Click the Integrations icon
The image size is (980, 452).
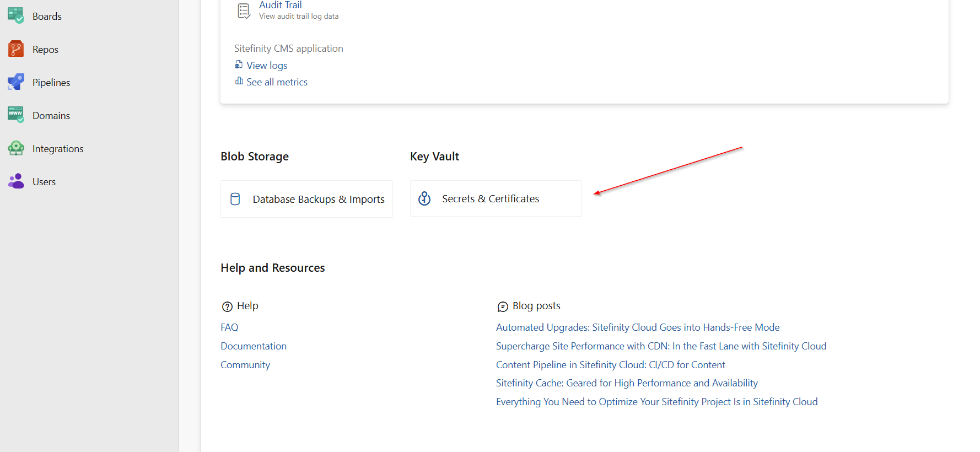coord(16,148)
